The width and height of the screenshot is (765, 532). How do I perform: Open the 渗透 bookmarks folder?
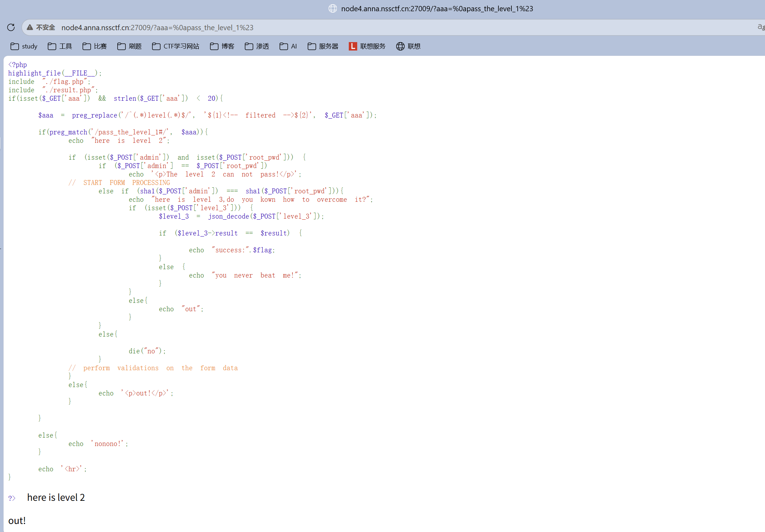257,46
